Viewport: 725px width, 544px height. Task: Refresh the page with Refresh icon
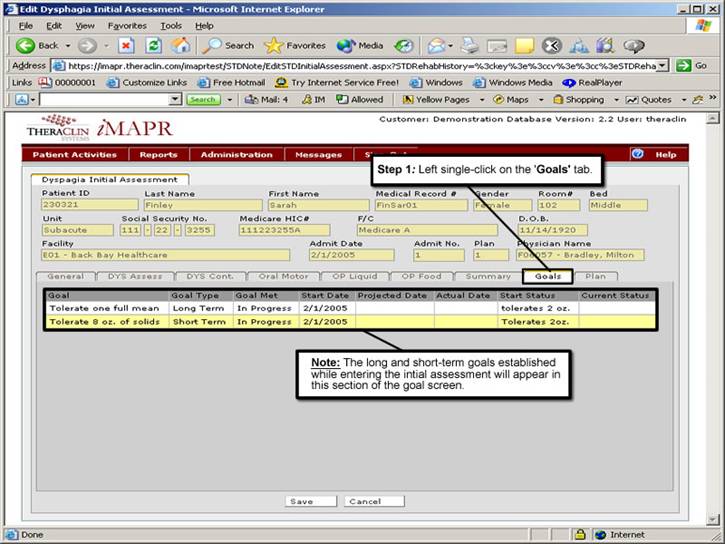154,45
